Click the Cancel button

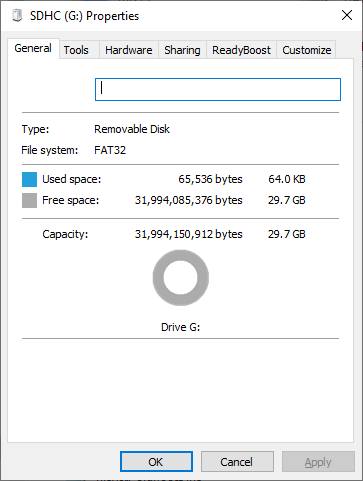[237, 462]
